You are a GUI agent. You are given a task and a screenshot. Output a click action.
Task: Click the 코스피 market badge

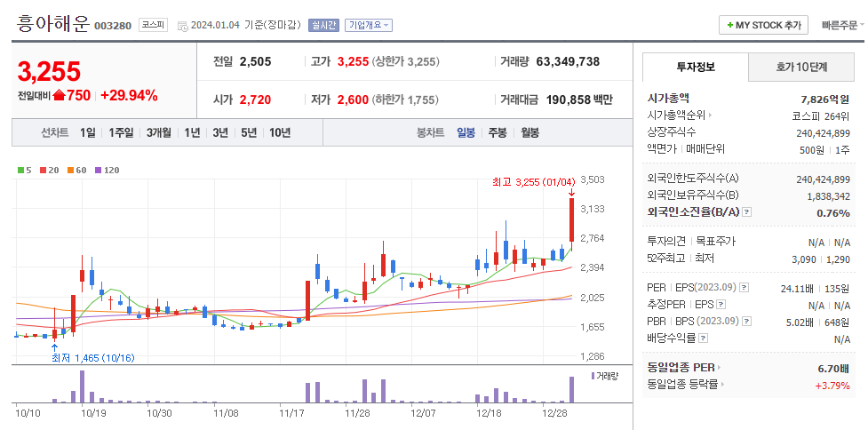pyautogui.click(x=153, y=25)
